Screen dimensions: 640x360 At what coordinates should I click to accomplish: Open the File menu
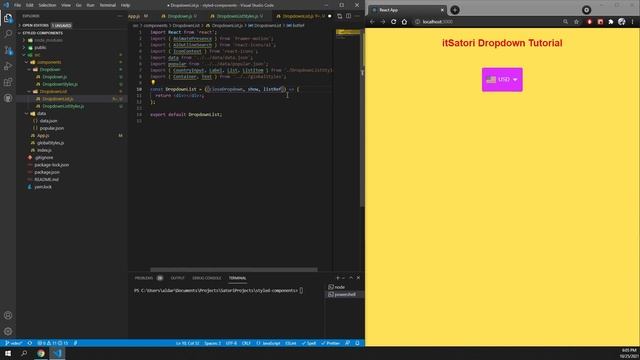tap(18, 5)
